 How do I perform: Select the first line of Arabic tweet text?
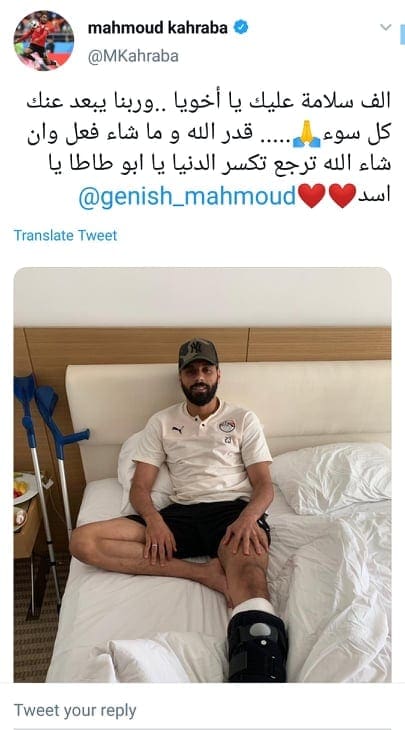point(209,102)
